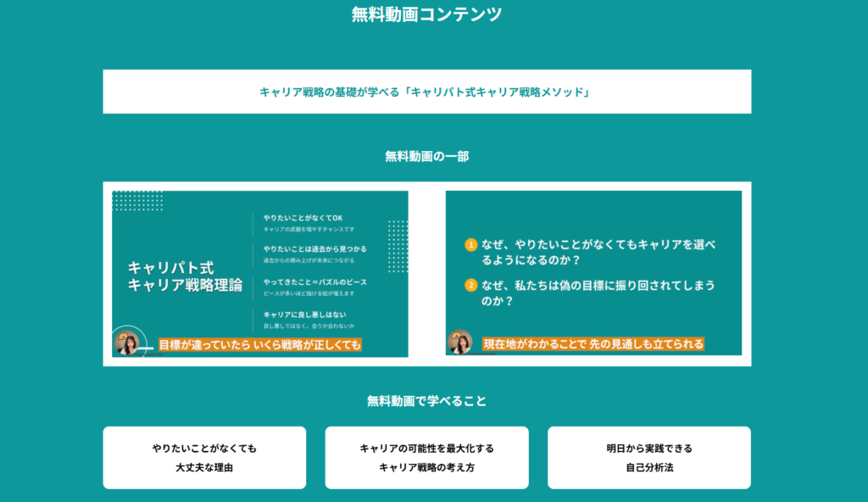The image size is (868, 502).
Task: Click the 無料動画コンテンツ page heading
Action: (426, 14)
